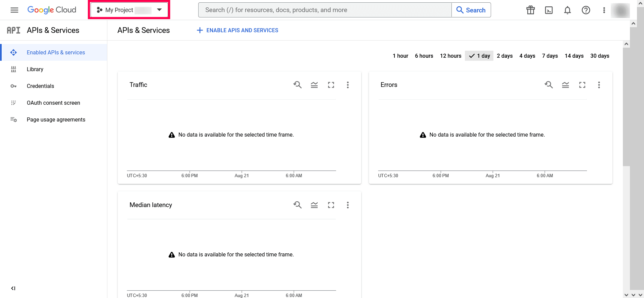644x298 pixels.
Task: Focus the resources search field
Action: [325, 10]
